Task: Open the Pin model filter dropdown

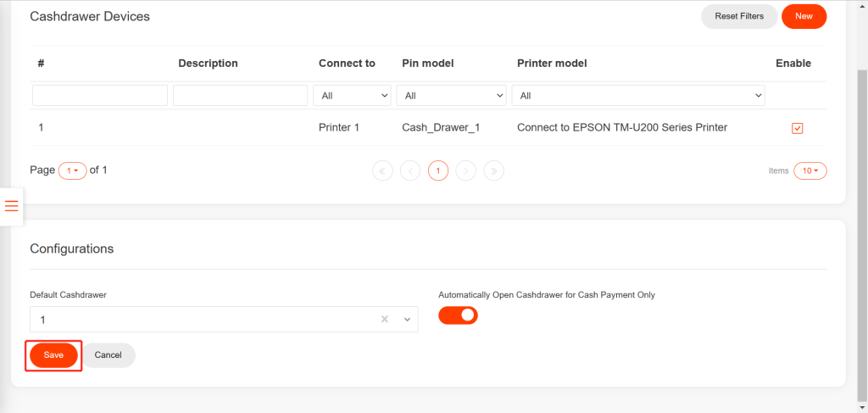Action: click(451, 96)
